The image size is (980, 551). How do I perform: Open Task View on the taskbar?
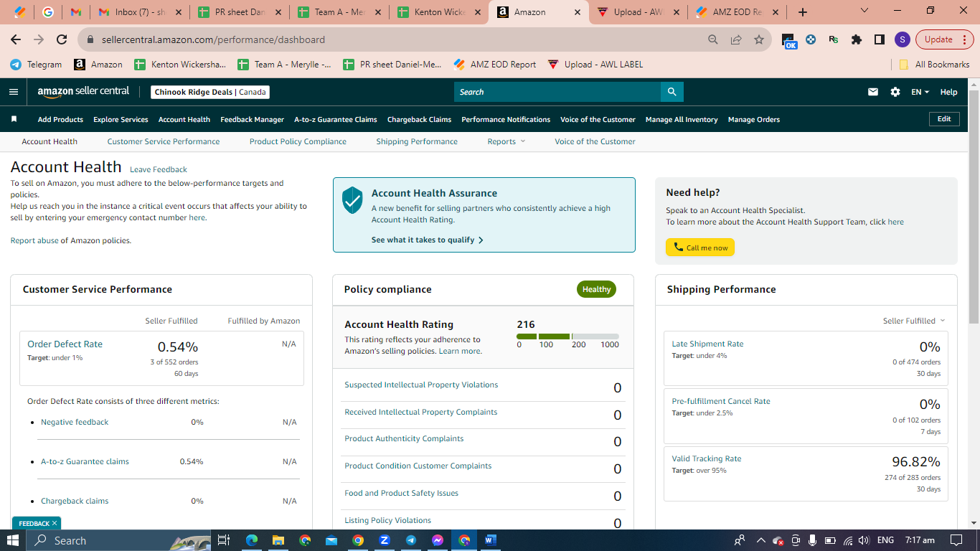(223, 540)
